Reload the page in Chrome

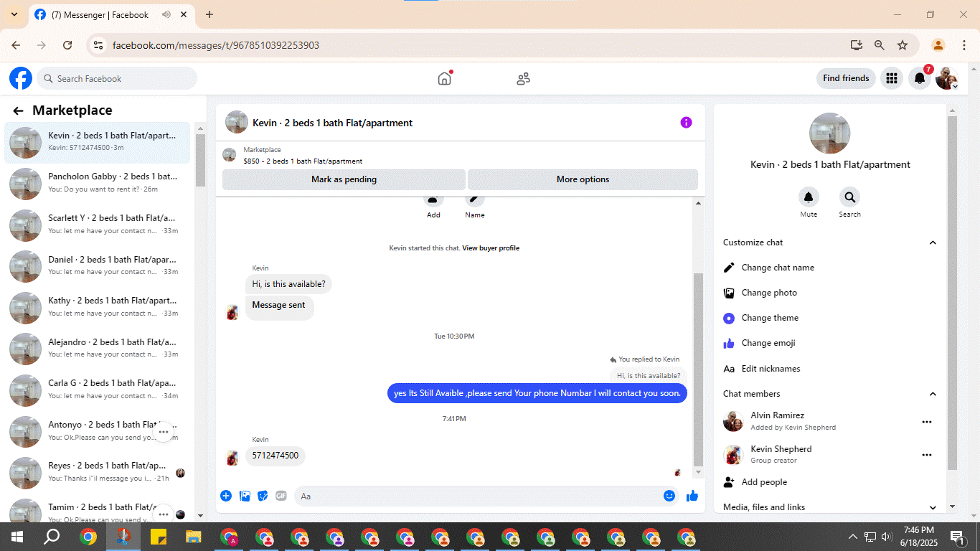click(x=67, y=45)
